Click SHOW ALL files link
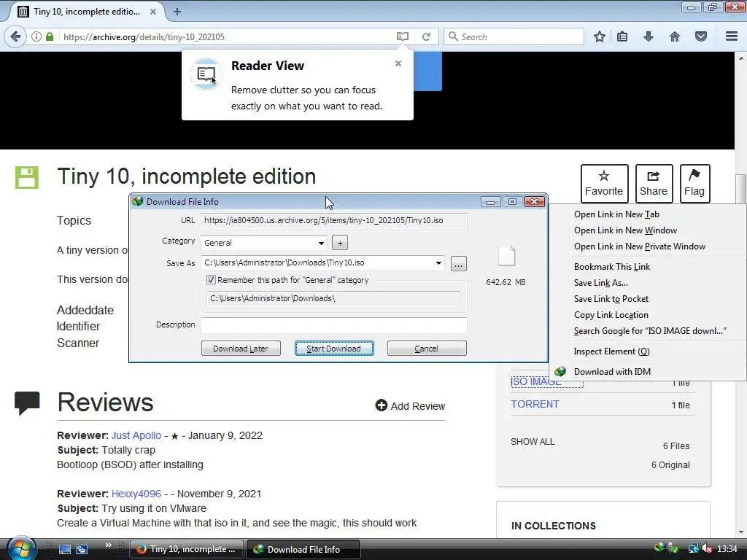Image resolution: width=747 pixels, height=560 pixels. [533, 442]
